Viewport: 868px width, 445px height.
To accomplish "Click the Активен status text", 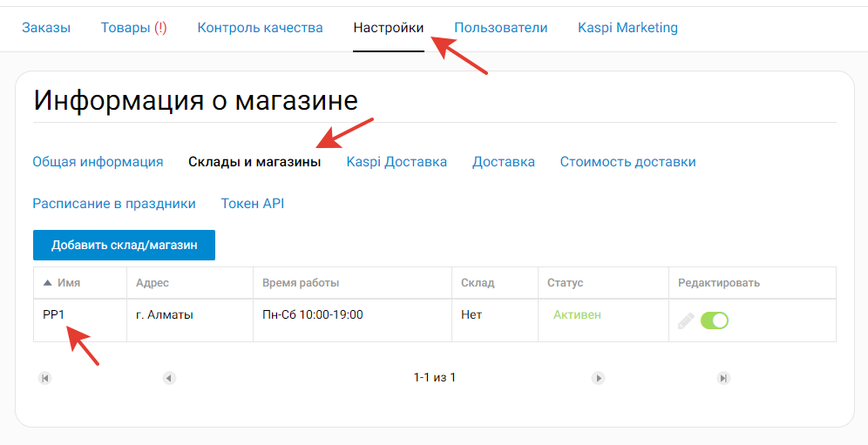I will click(577, 315).
